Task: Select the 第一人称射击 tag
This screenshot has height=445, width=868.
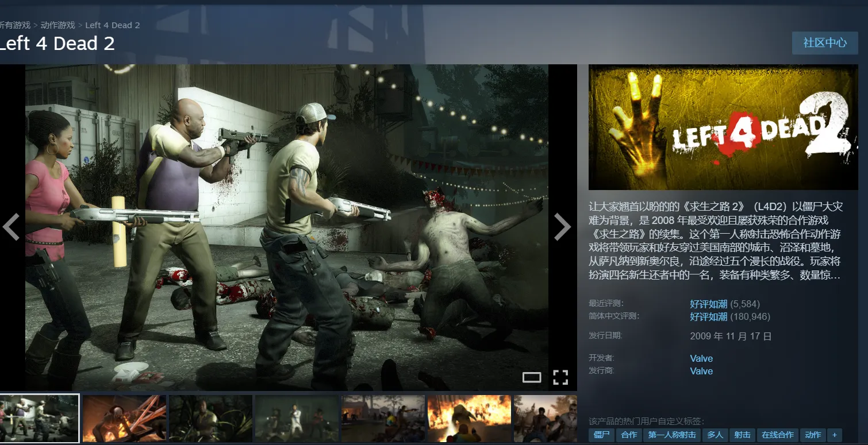Action: (672, 435)
